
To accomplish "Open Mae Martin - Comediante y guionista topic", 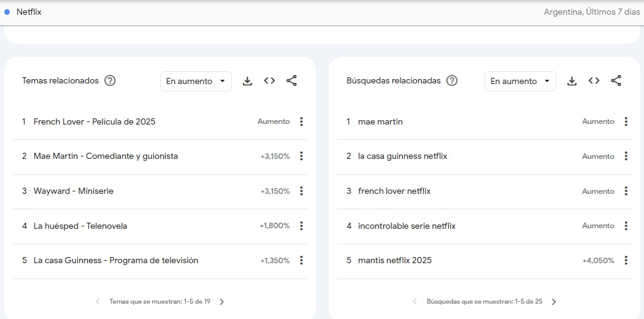I will coord(106,156).
